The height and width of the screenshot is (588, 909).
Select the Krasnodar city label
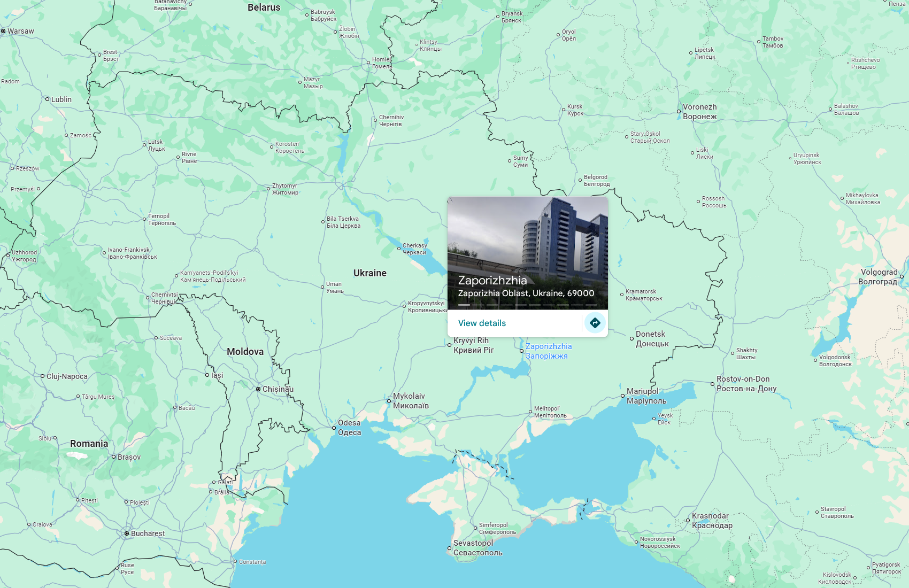[712, 521]
